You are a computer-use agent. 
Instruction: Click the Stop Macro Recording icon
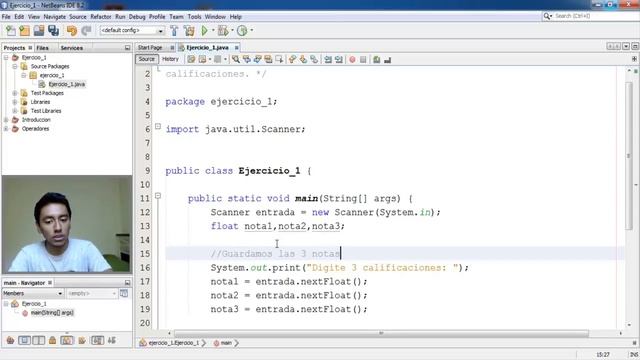tap(363, 60)
